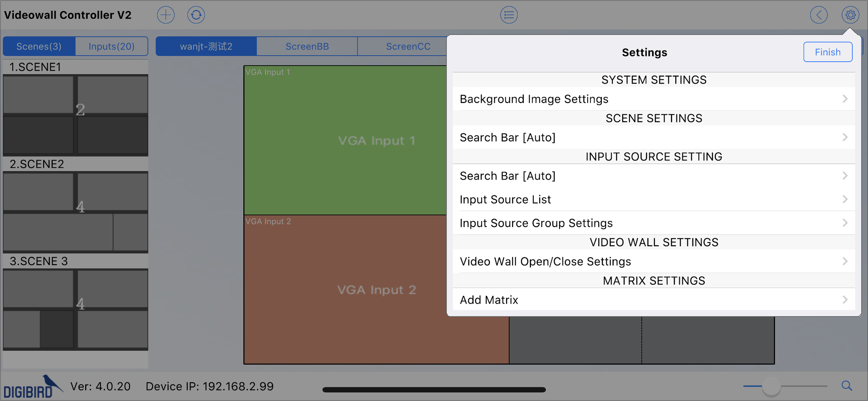The height and width of the screenshot is (401, 868).
Task: Open the list menu icon
Action: click(509, 15)
